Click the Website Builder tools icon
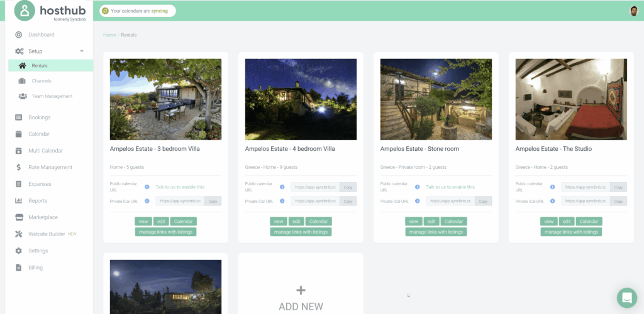The height and width of the screenshot is (314, 644). 19,234
